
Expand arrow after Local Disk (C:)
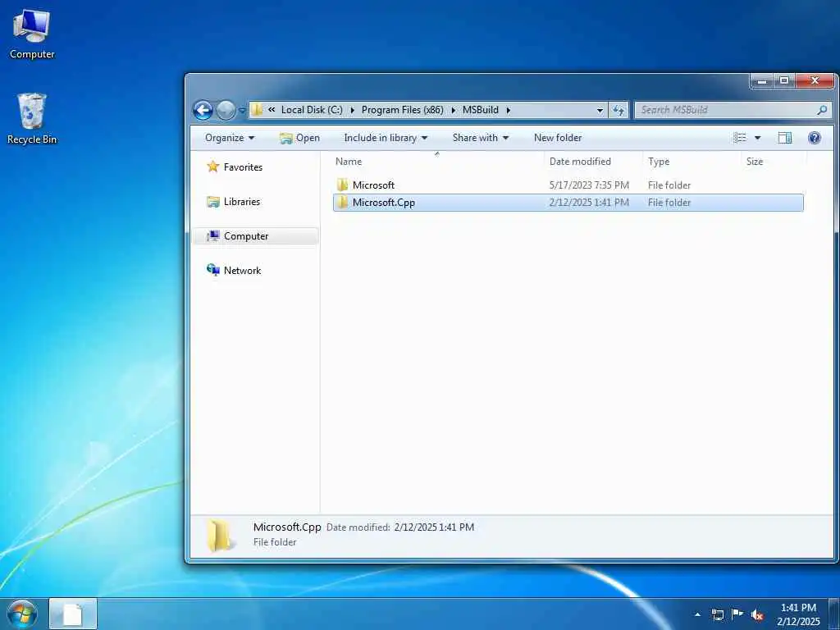(x=352, y=110)
